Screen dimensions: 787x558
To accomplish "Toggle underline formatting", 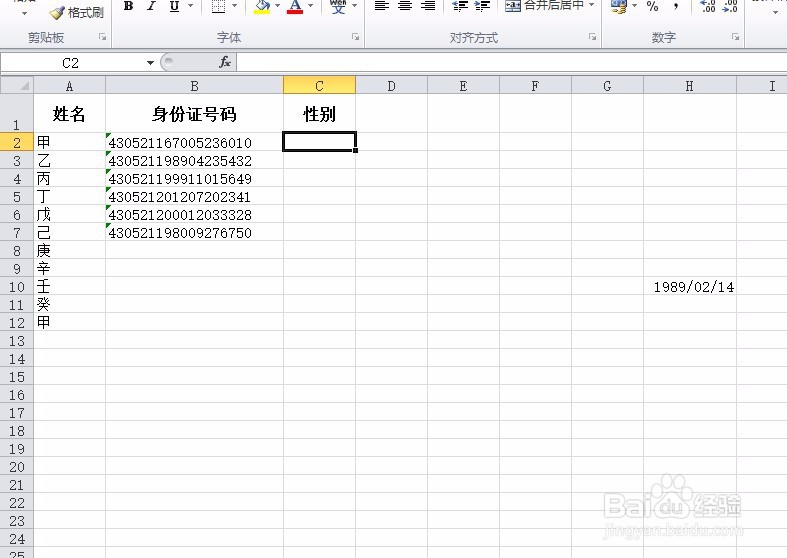I will pyautogui.click(x=174, y=6).
